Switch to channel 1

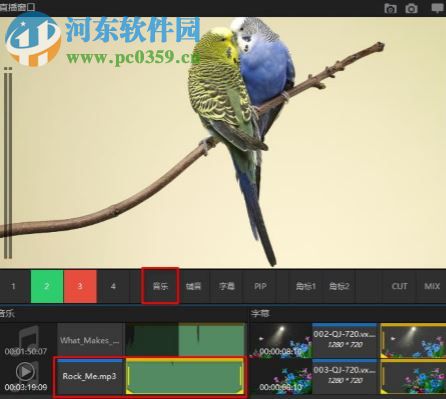(x=13, y=286)
